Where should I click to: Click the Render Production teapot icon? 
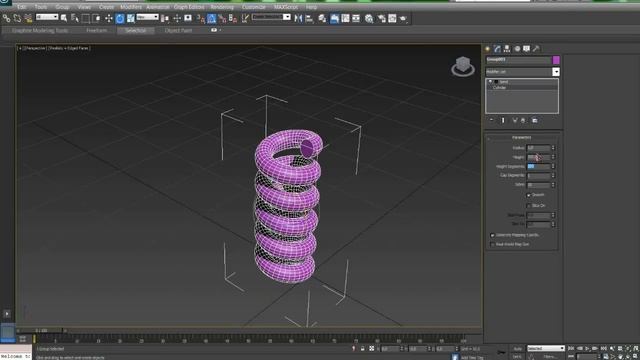pyautogui.click(x=403, y=18)
